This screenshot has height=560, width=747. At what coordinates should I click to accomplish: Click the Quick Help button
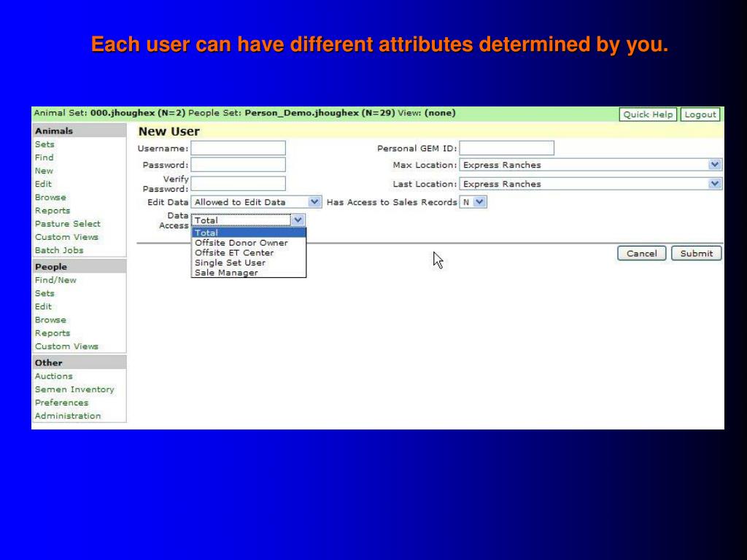[x=648, y=114]
